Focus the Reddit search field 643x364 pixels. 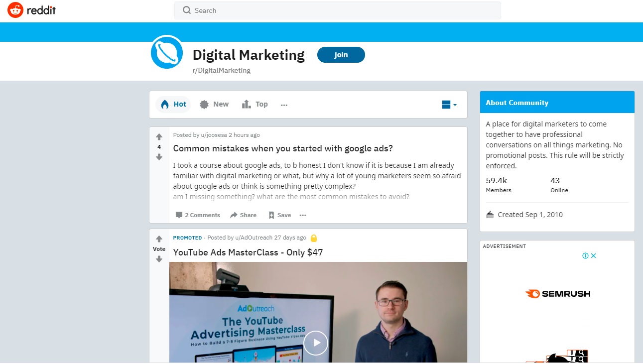click(x=338, y=10)
